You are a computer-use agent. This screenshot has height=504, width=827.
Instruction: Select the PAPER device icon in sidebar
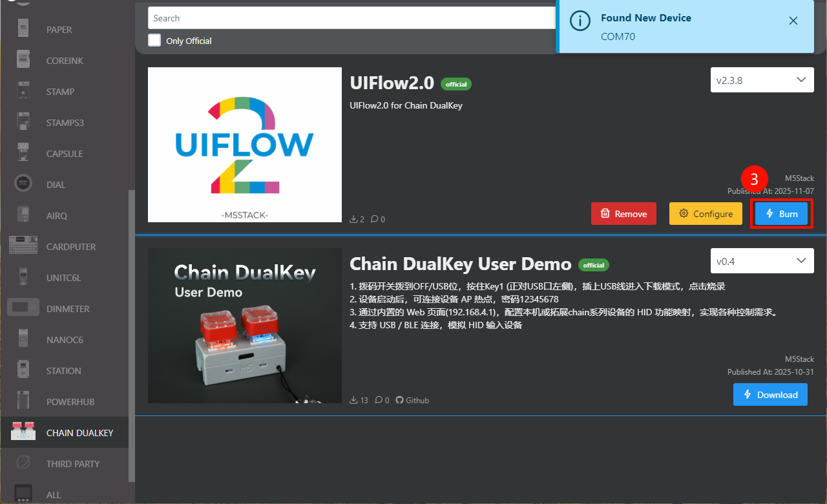click(x=24, y=29)
